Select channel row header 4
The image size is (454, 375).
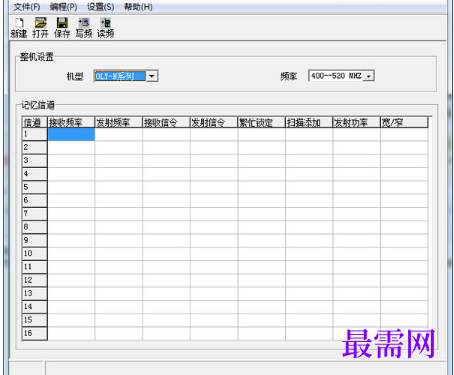35,174
